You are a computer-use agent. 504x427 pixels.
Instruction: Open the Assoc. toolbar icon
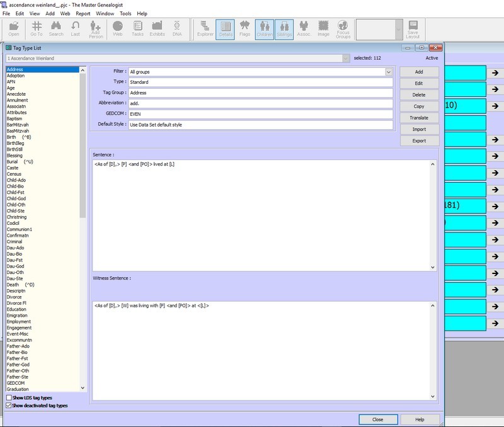(304, 29)
